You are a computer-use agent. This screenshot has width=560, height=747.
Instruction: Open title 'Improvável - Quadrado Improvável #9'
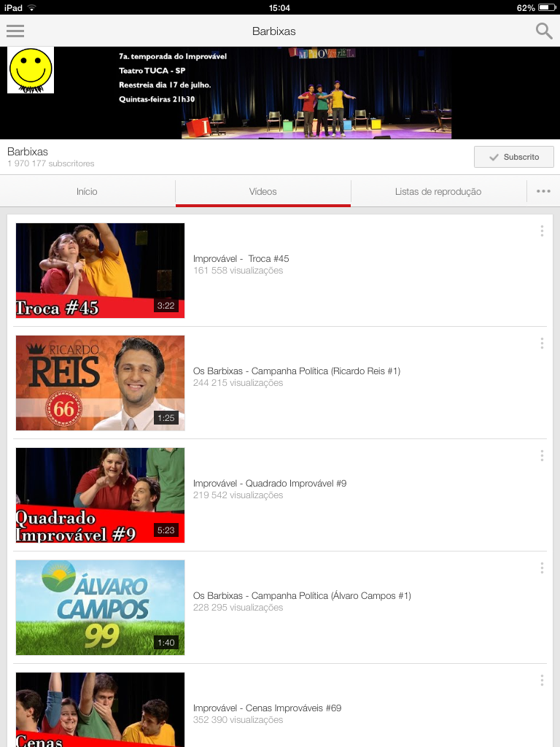pos(270,484)
